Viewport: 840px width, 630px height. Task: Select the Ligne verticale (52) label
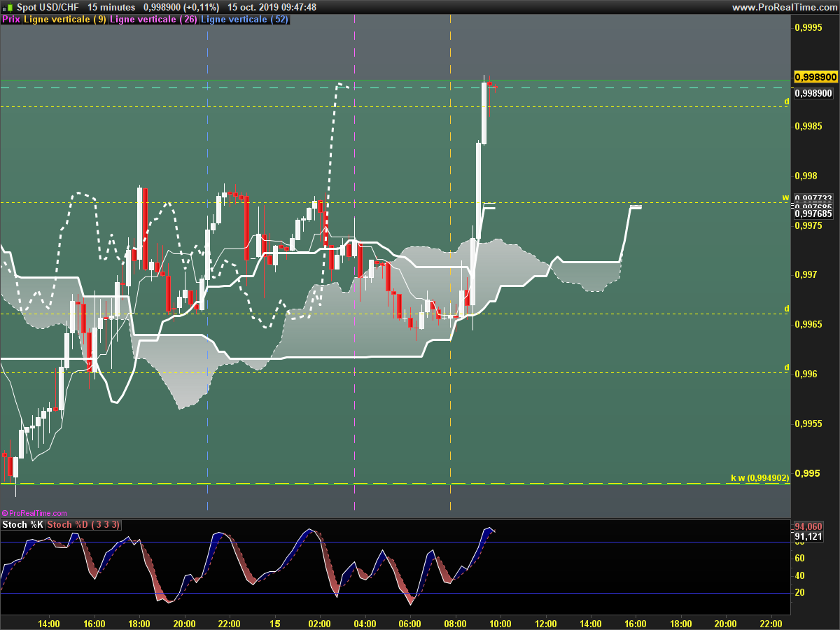pos(244,20)
